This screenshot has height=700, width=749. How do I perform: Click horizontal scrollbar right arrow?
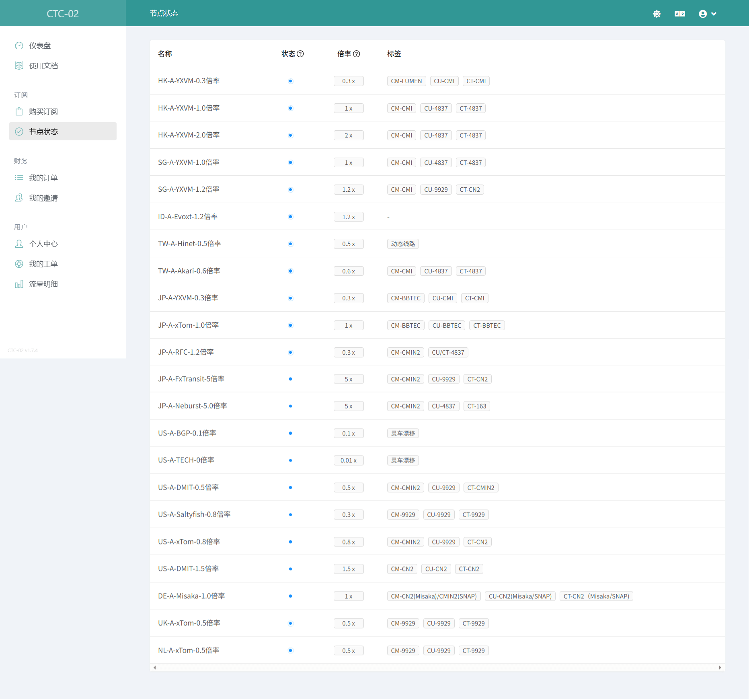(720, 667)
